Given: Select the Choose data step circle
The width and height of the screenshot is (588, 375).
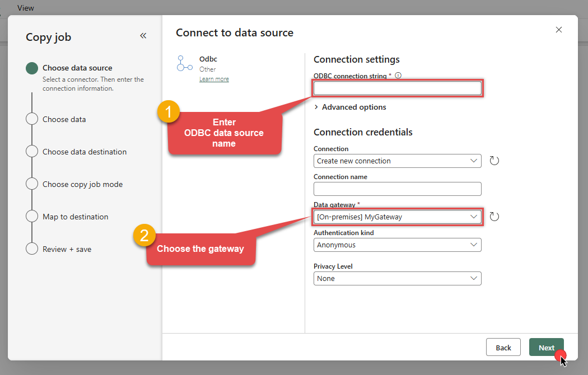Looking at the screenshot, I should coord(32,119).
